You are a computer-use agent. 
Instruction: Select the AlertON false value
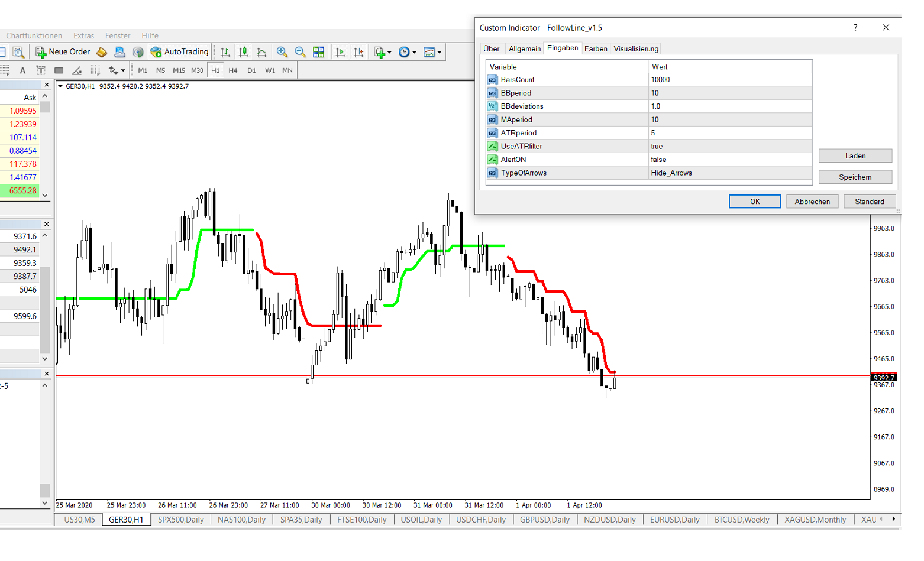point(730,160)
